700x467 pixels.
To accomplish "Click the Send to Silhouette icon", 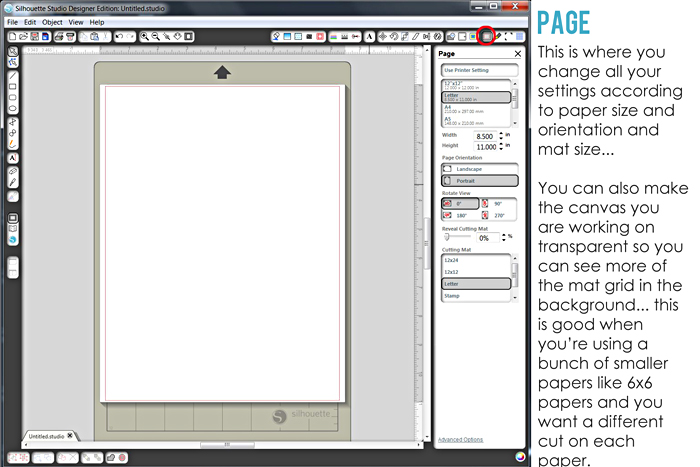I will [x=70, y=37].
